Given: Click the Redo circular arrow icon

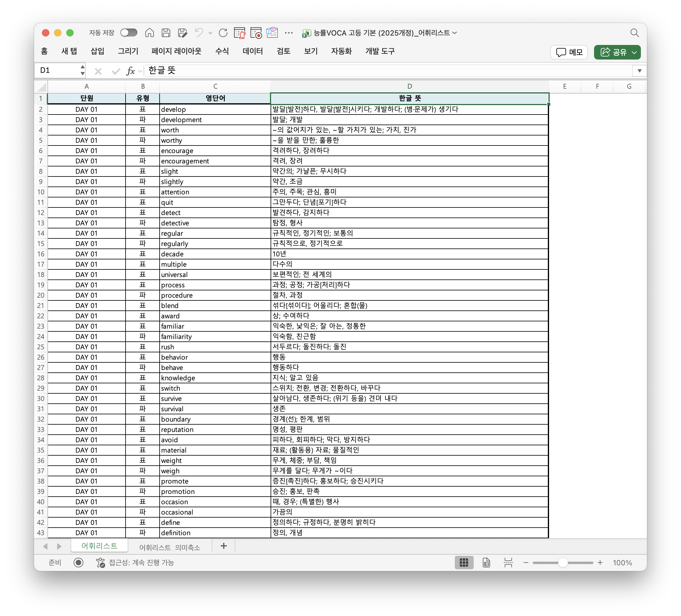Looking at the screenshot, I should [x=223, y=33].
